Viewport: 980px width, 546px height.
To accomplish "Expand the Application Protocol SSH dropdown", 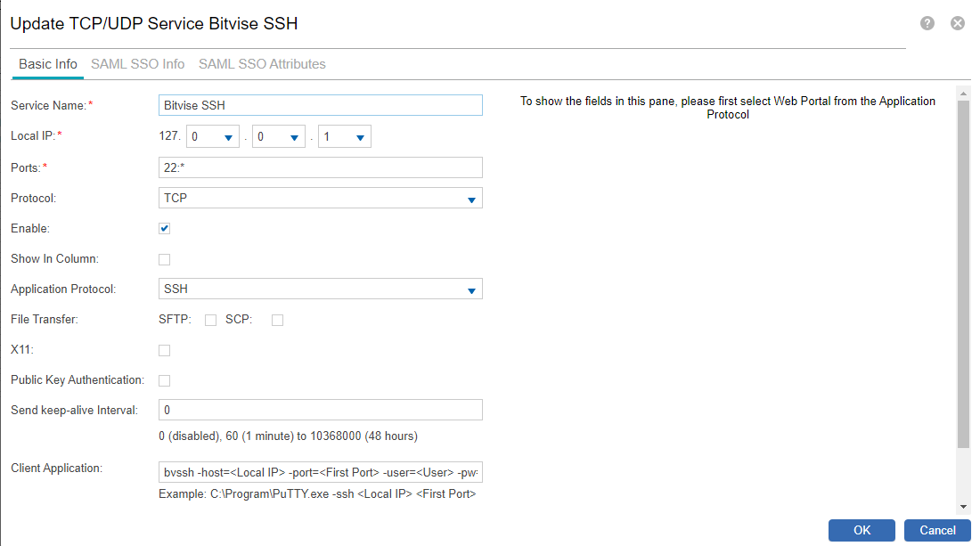I will (320, 289).
